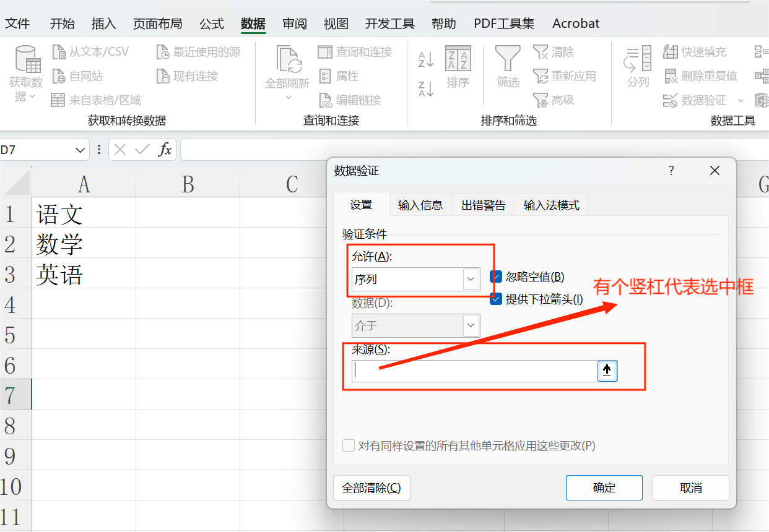
Task: Switch to the Input Message (输入信息) tab
Action: [x=420, y=205]
